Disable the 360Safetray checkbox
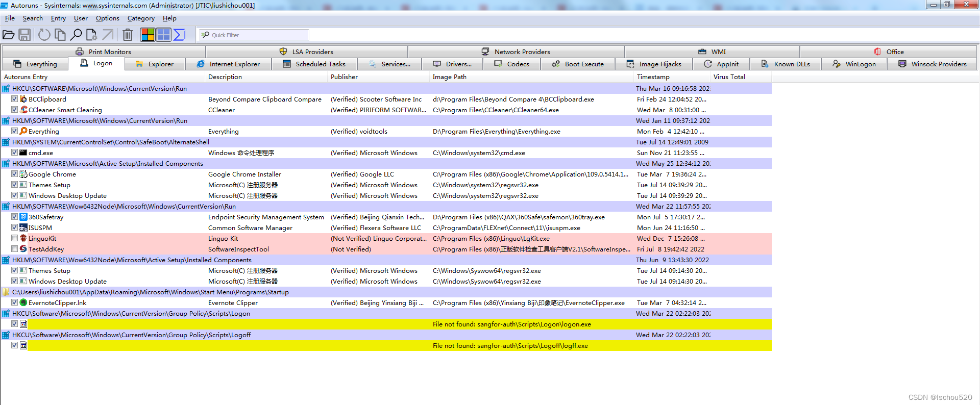 (x=14, y=217)
